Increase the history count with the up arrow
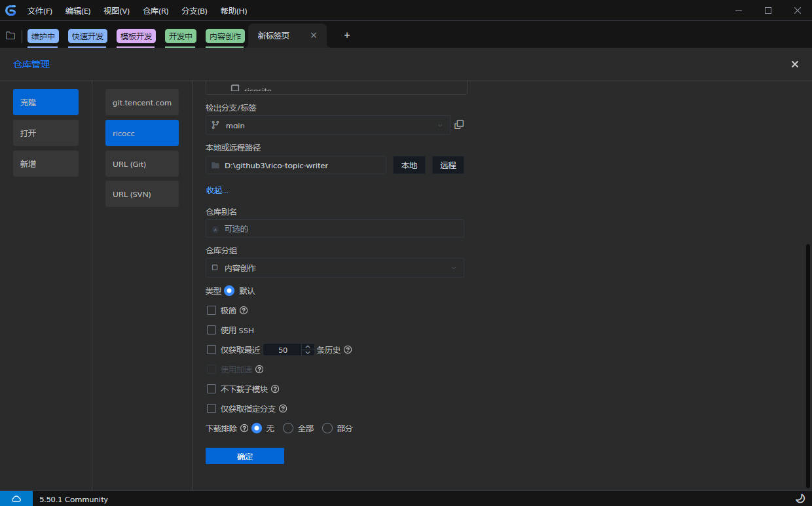Viewport: 812px width, 506px height. pos(308,346)
